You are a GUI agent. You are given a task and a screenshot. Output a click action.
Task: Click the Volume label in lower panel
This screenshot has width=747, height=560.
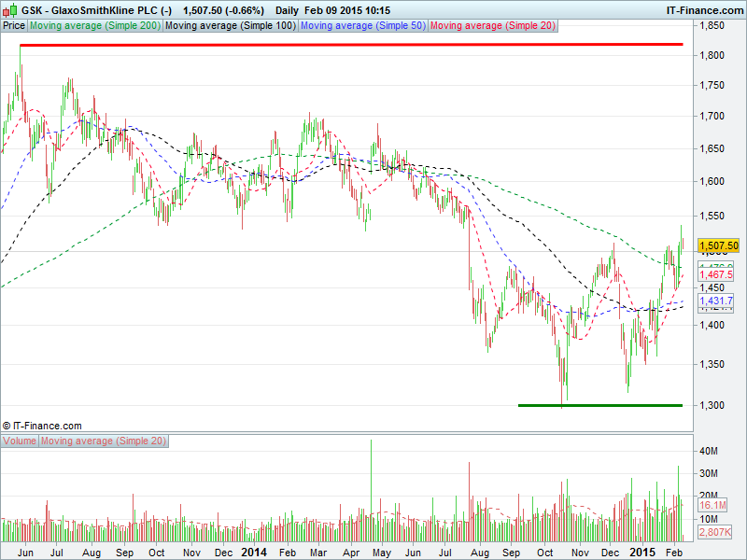20,441
